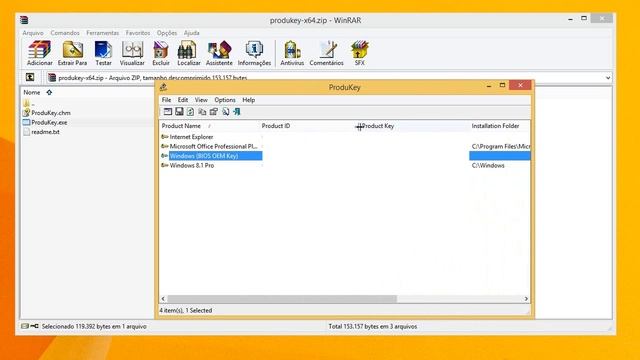Click ProduKey scroll left arrow
The width and height of the screenshot is (640, 360).
click(x=163, y=299)
